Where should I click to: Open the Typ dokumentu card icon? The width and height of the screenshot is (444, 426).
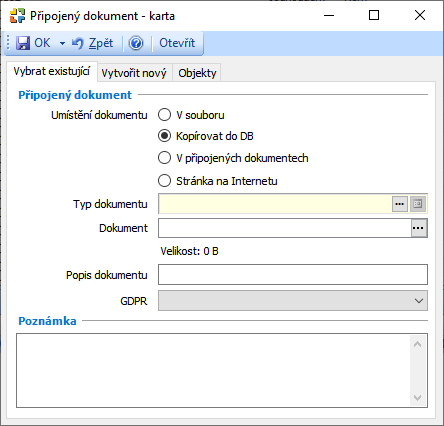[x=418, y=204]
